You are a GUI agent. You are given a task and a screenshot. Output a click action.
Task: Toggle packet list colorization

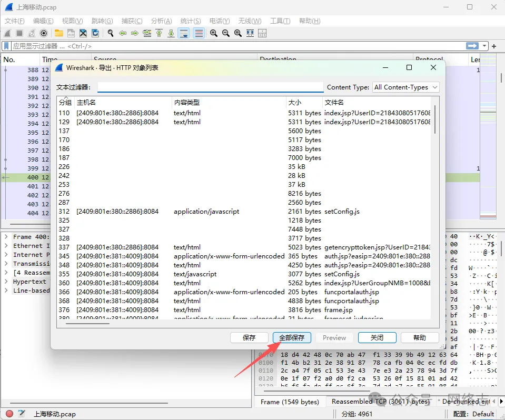coord(199,33)
